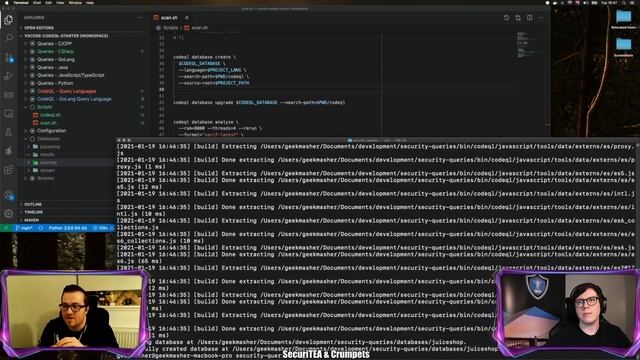Expand the Maven section
The width and height of the screenshot is (640, 360).
tap(65, 220)
